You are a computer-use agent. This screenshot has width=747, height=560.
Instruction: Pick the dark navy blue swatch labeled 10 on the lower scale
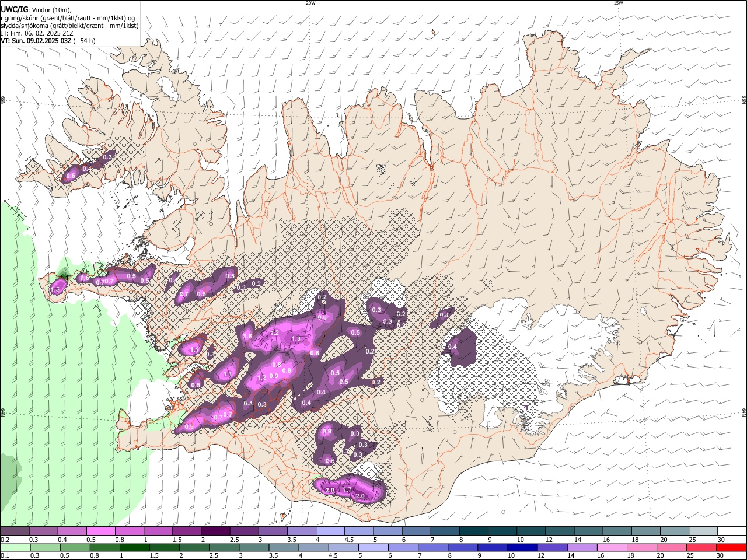[522, 548]
